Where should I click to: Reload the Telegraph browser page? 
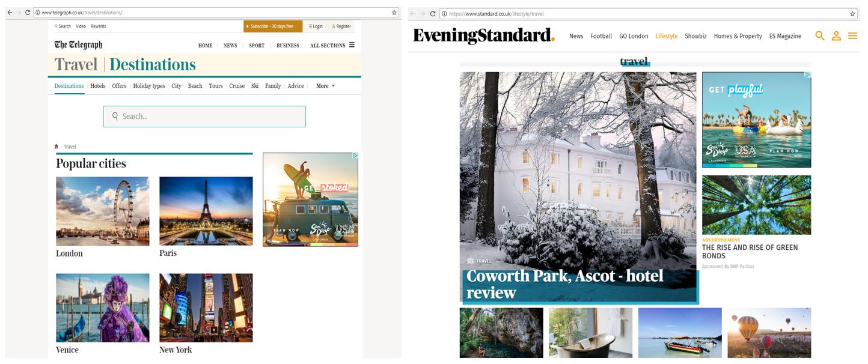28,12
